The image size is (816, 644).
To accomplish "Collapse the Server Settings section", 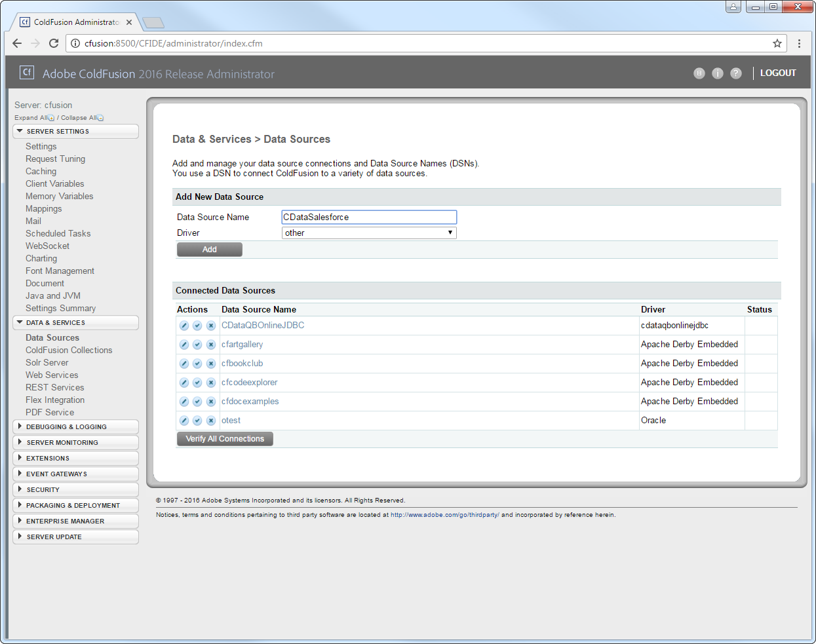I will click(75, 132).
